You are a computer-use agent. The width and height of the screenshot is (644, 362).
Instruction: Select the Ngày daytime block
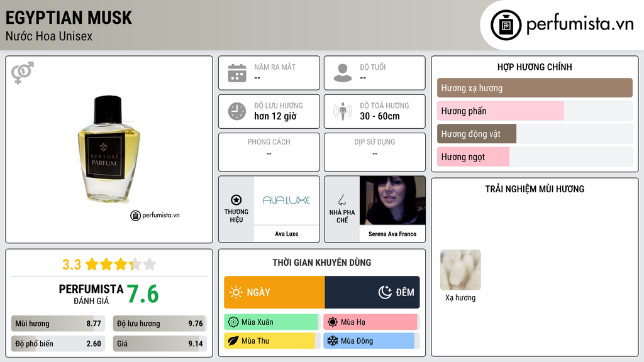(x=274, y=292)
